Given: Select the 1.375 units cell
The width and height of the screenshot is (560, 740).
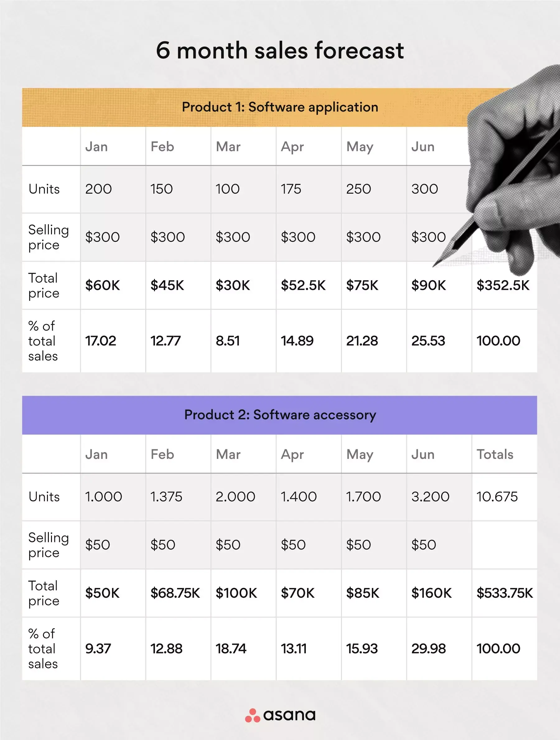Looking at the screenshot, I should point(166,497).
